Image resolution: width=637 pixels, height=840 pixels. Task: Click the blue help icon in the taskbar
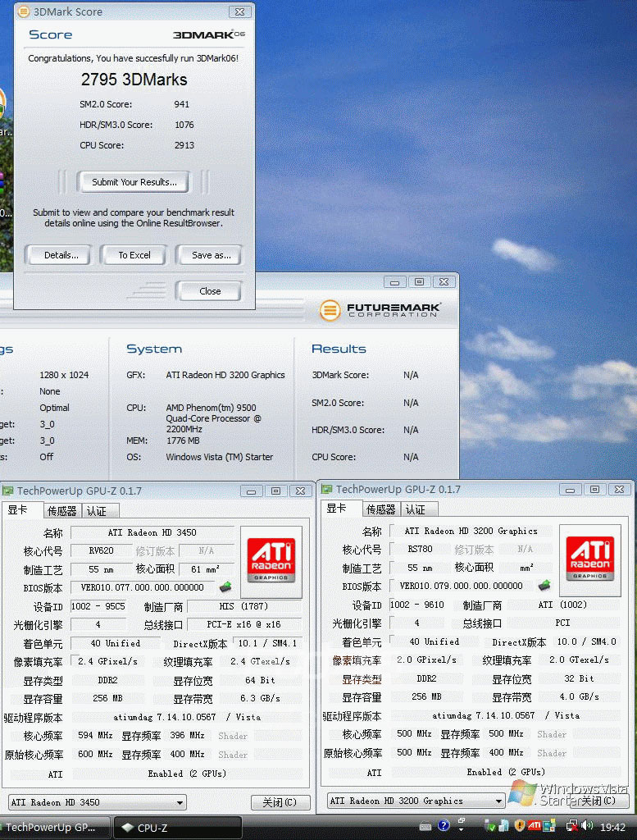[x=444, y=826]
